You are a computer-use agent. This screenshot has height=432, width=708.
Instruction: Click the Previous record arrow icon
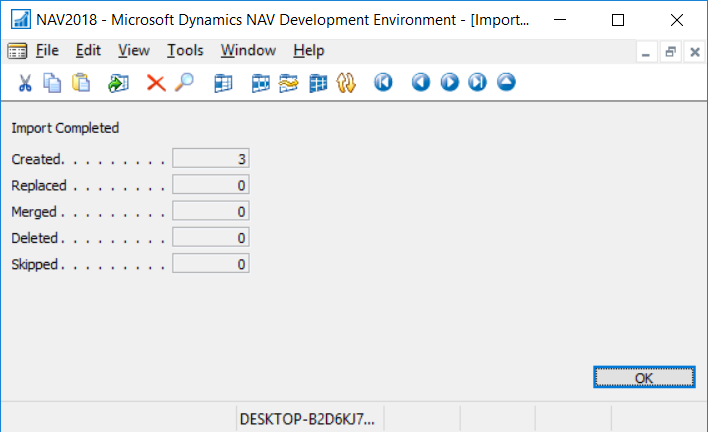(x=421, y=84)
